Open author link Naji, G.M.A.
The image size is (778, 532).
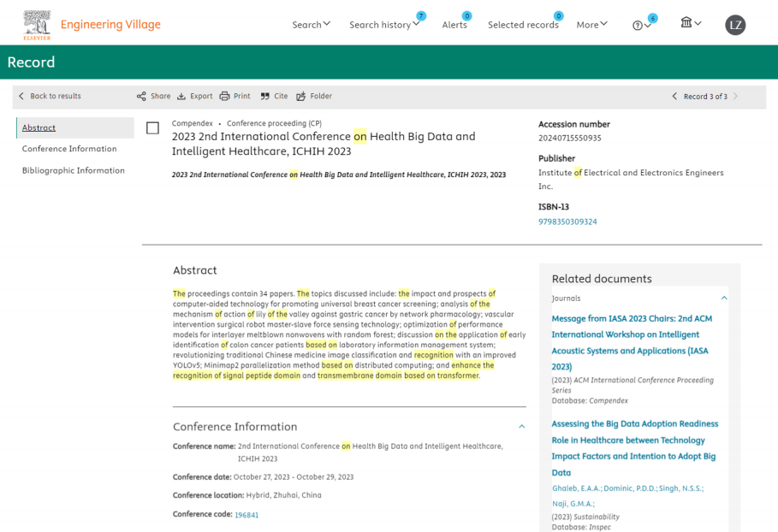click(x=573, y=504)
